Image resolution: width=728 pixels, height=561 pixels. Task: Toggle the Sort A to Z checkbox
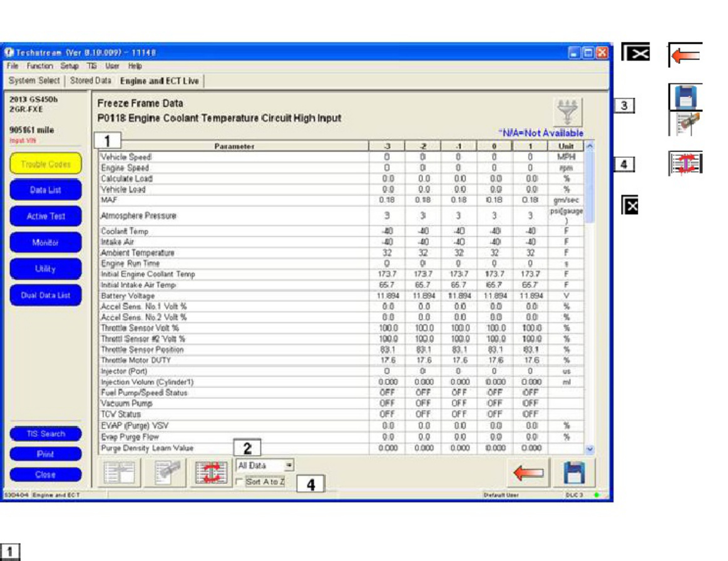tap(240, 482)
